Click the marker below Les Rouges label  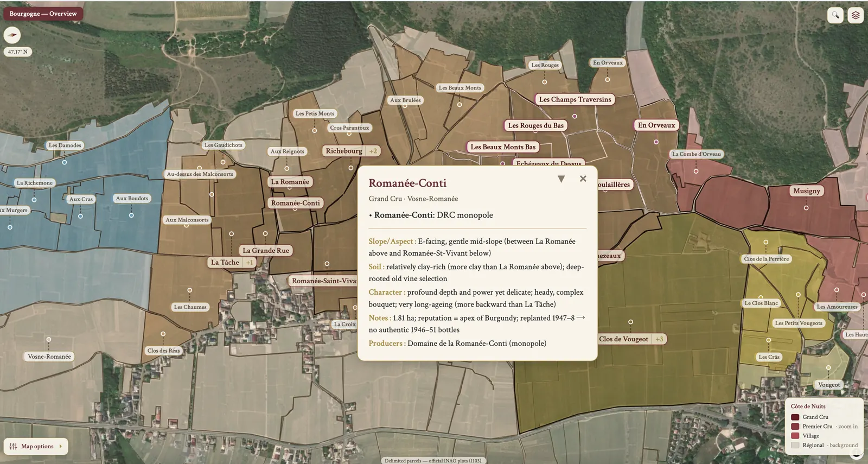point(545,82)
